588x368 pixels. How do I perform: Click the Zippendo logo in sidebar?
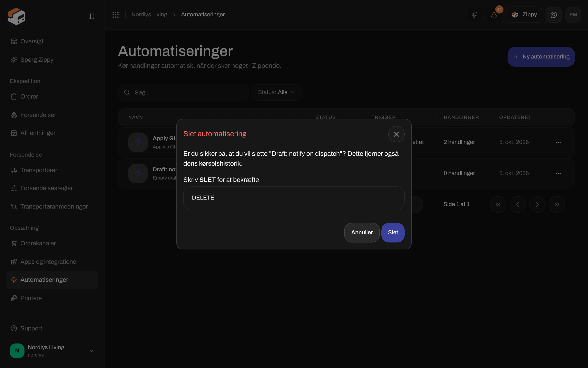pos(16,16)
